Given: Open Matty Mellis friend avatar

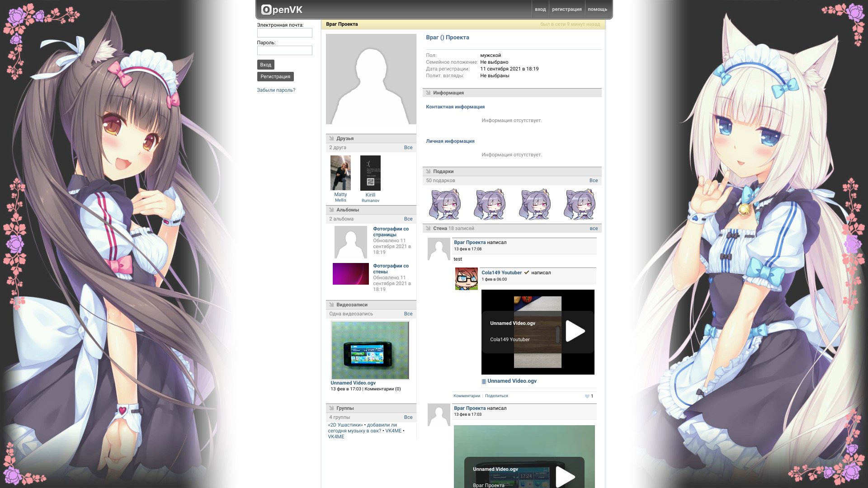Looking at the screenshot, I should [340, 173].
